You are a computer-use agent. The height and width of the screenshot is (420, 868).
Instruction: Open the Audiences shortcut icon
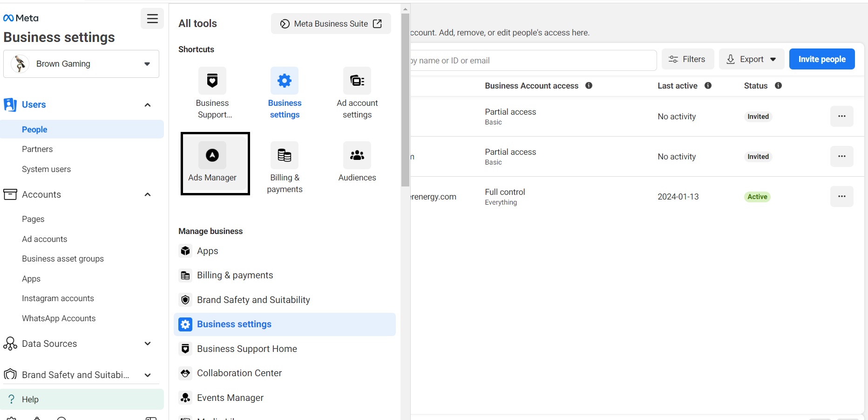(x=357, y=155)
